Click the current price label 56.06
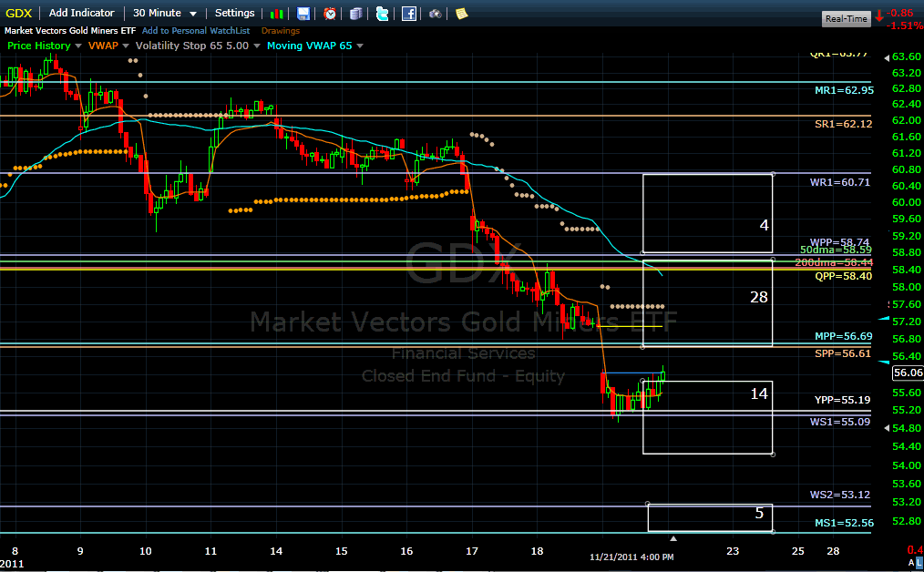Image resolution: width=924 pixels, height=572 pixels. coord(909,373)
